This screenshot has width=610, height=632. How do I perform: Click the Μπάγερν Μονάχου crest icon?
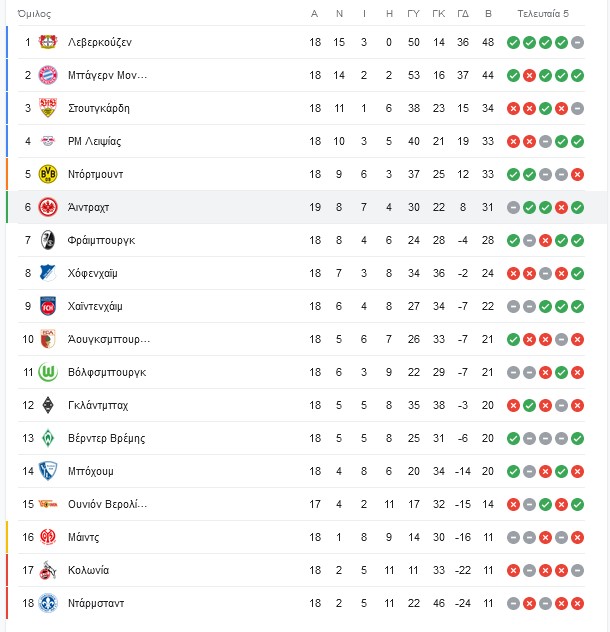(x=48, y=75)
